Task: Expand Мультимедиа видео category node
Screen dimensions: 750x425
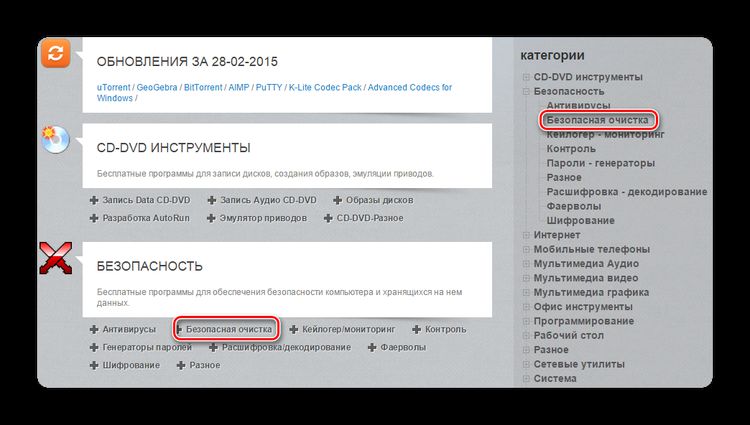Action: tap(526, 278)
